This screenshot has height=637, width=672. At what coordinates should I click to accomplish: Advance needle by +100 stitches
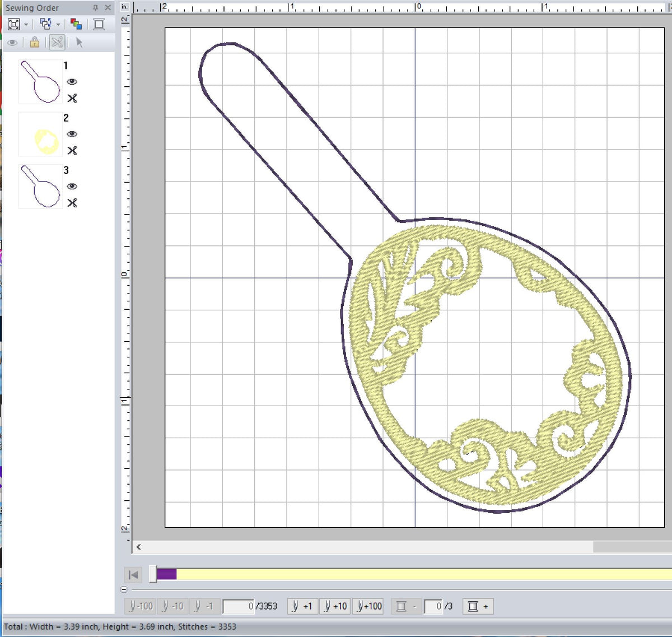(369, 606)
